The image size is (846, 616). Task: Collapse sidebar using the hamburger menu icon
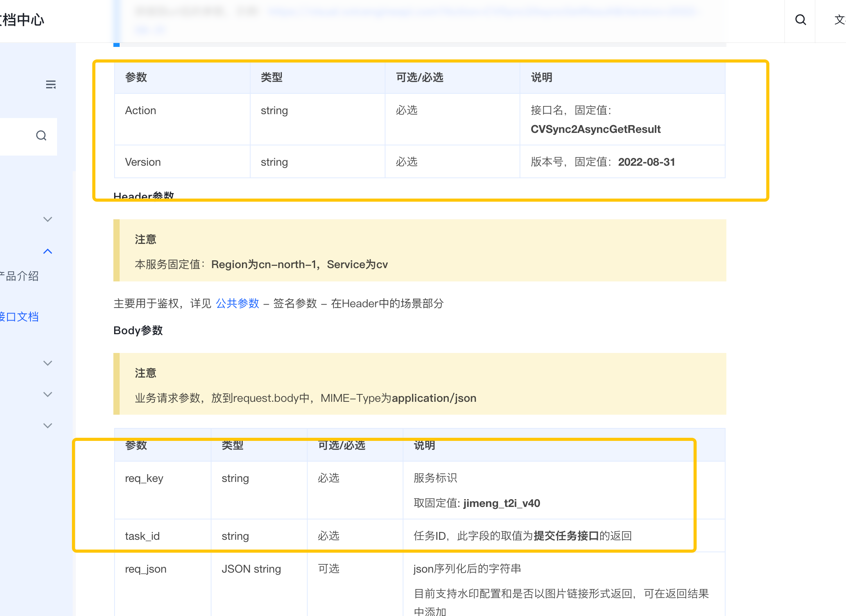[51, 84]
